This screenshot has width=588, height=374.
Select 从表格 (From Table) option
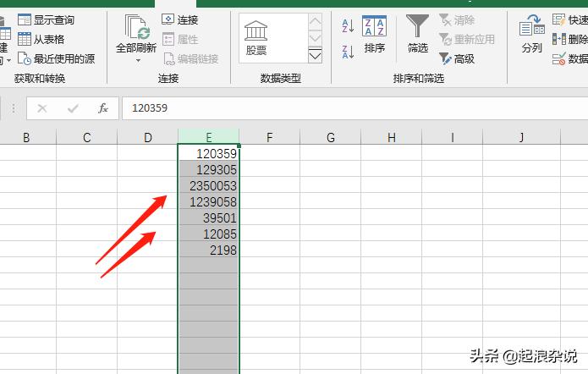[41, 39]
